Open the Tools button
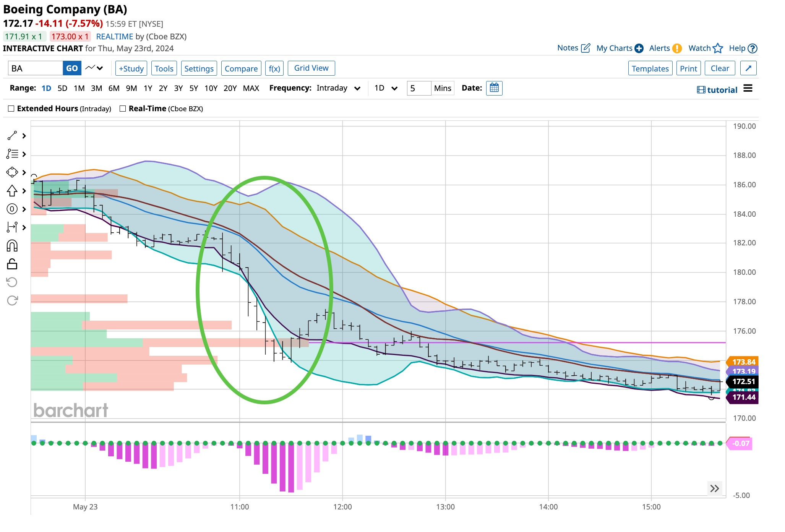Image resolution: width=785 pixels, height=532 pixels. click(164, 68)
